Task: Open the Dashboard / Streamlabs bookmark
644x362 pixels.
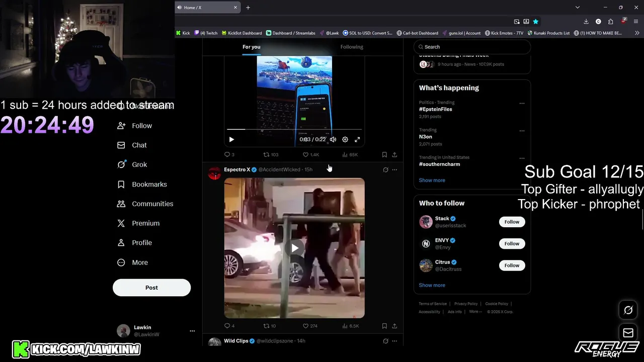Action: 290,33
